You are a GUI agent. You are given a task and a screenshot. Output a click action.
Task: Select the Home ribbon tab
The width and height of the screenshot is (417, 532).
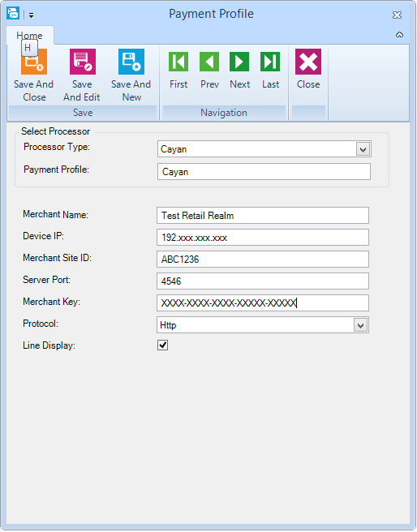pos(29,36)
